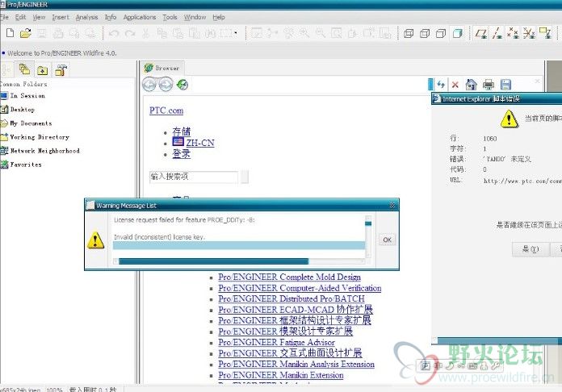Click the browser Save floppy icon
The image size is (562, 392).
(505, 85)
